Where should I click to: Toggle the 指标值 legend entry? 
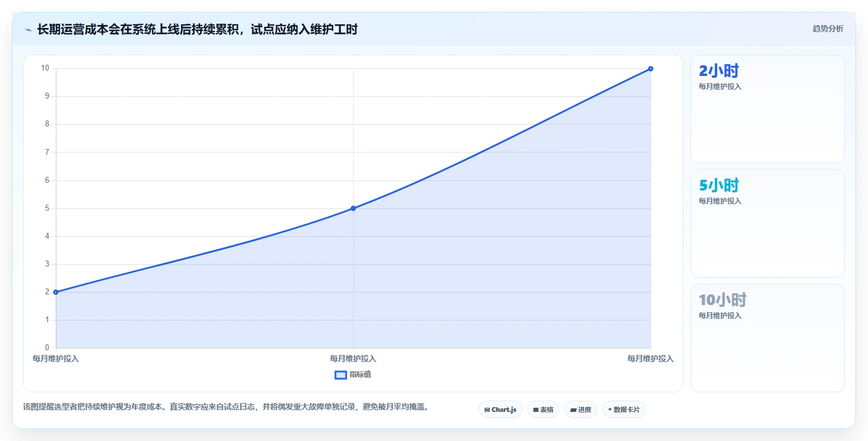[353, 375]
